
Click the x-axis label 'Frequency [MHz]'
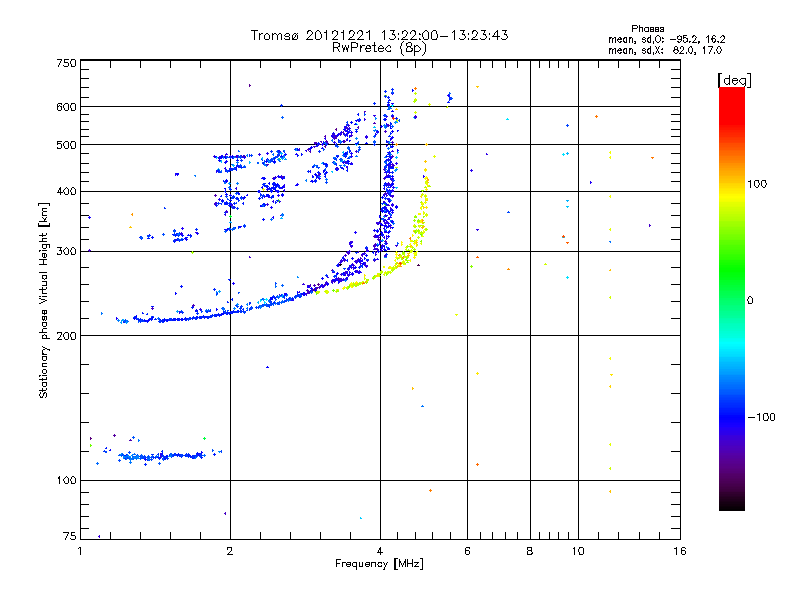point(379,564)
